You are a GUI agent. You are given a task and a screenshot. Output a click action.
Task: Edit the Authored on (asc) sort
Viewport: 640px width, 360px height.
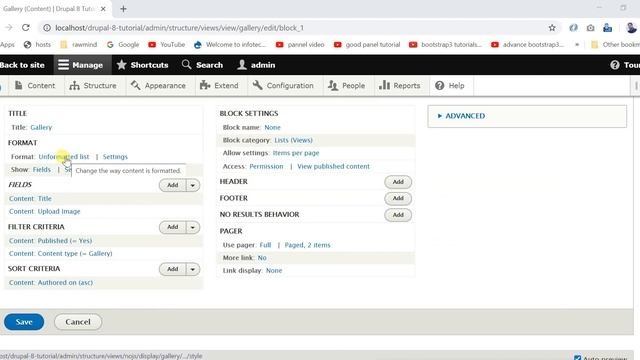(x=51, y=282)
